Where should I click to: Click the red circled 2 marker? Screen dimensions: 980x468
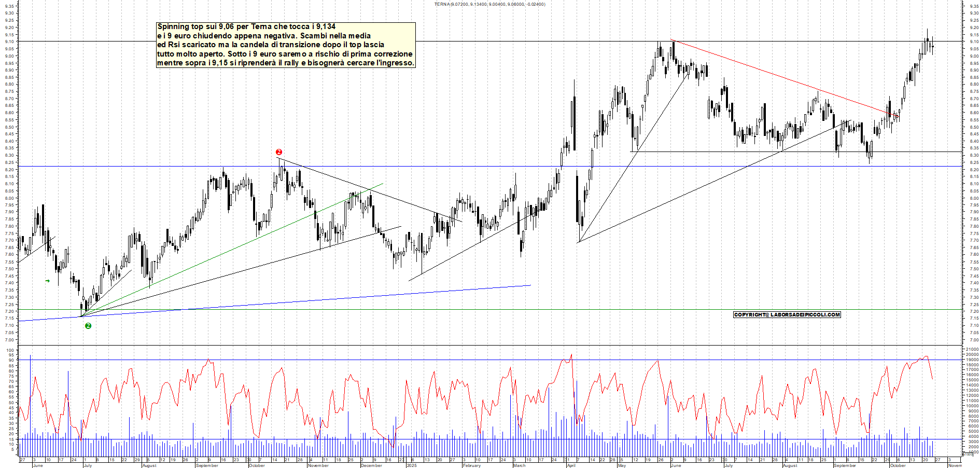(x=279, y=152)
